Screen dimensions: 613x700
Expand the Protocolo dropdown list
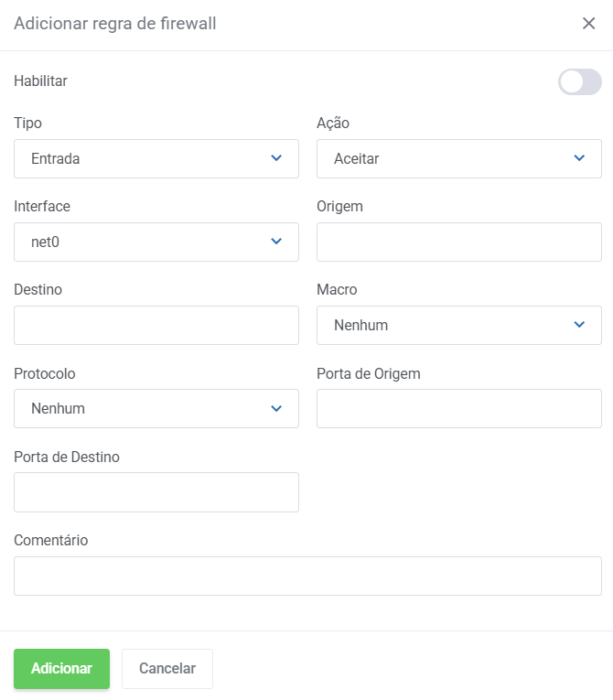(x=146, y=408)
